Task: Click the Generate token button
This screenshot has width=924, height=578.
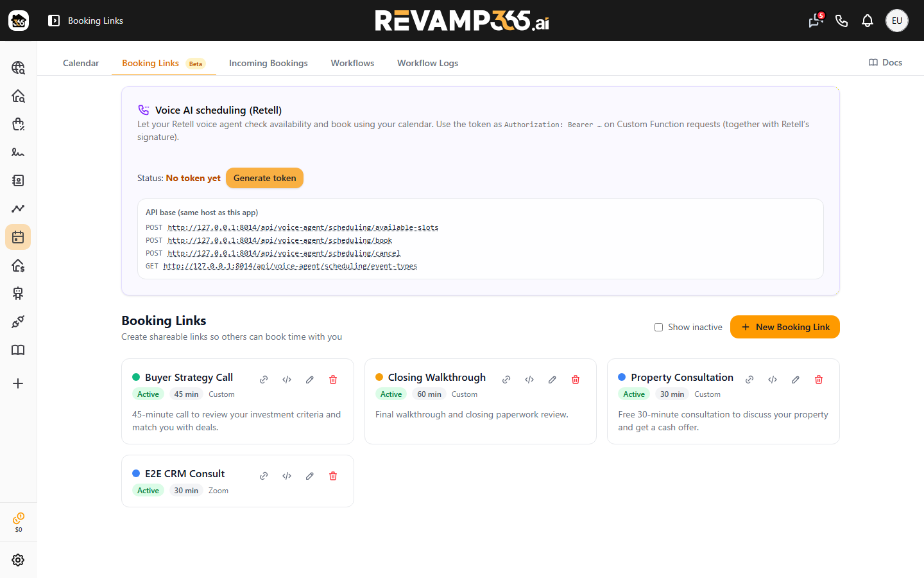Action: pyautogui.click(x=264, y=178)
